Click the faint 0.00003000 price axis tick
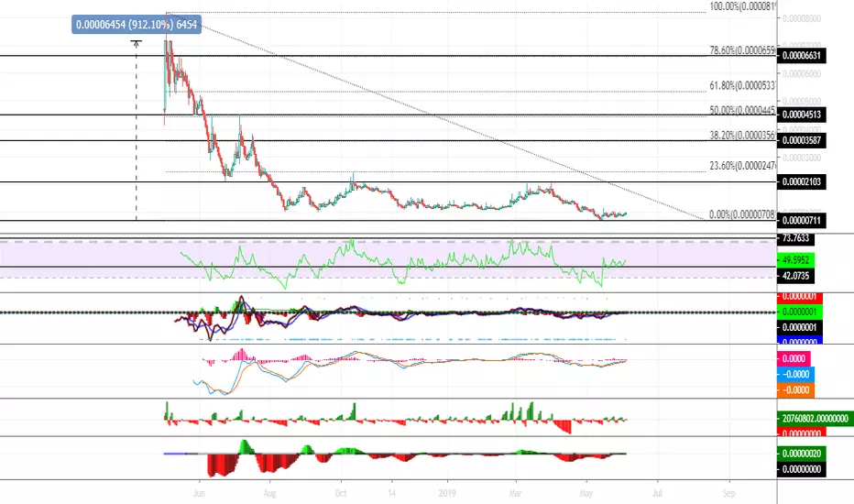This screenshot has height=504, width=854. (x=802, y=158)
